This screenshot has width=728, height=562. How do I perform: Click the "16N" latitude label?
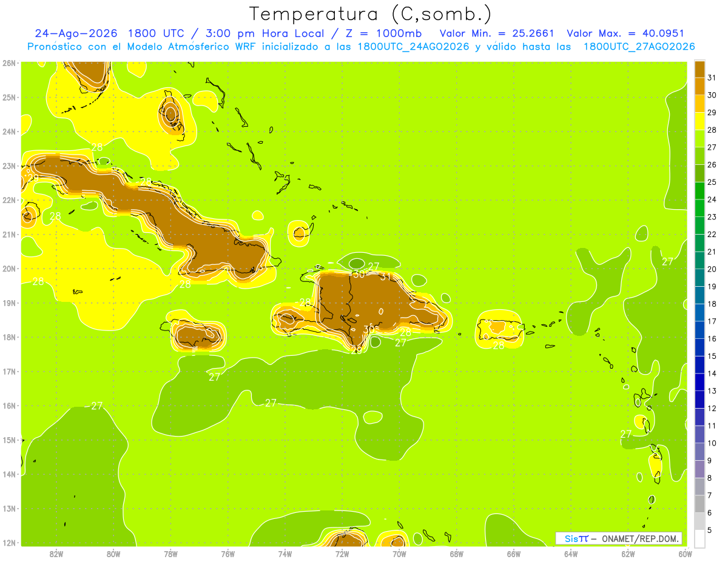8,406
